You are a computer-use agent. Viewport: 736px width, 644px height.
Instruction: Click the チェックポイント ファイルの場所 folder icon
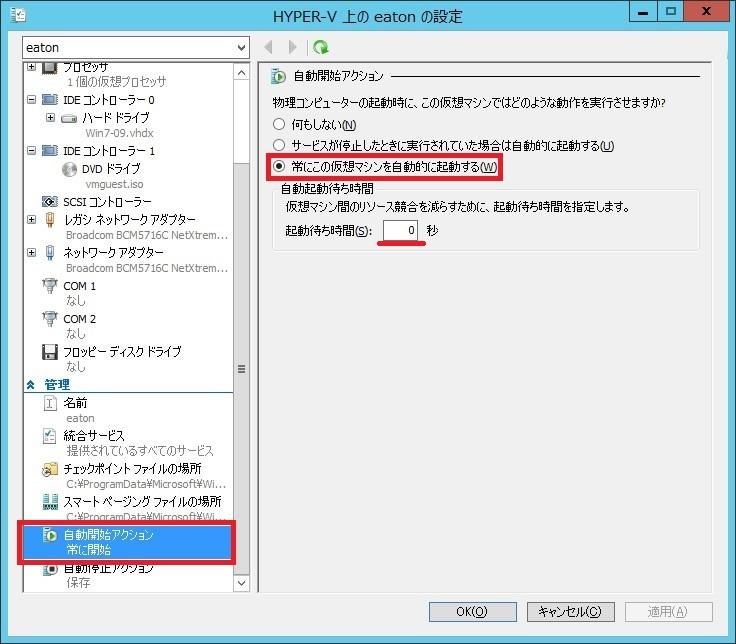click(50, 469)
